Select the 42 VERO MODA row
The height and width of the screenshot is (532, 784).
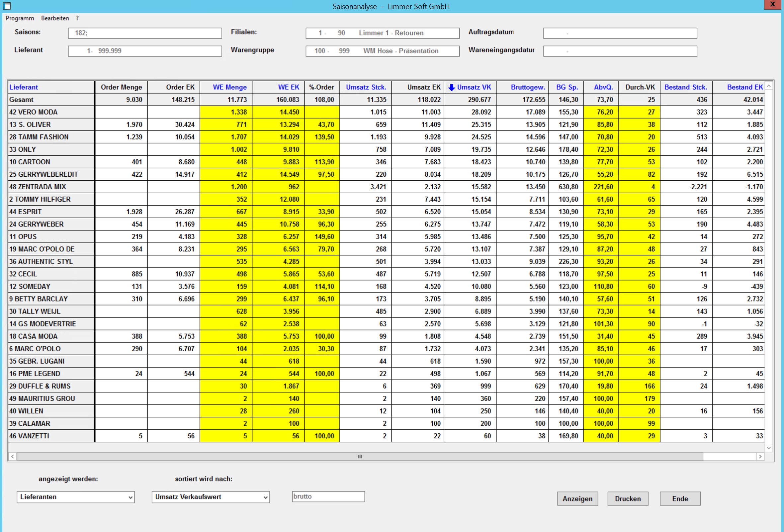point(34,112)
